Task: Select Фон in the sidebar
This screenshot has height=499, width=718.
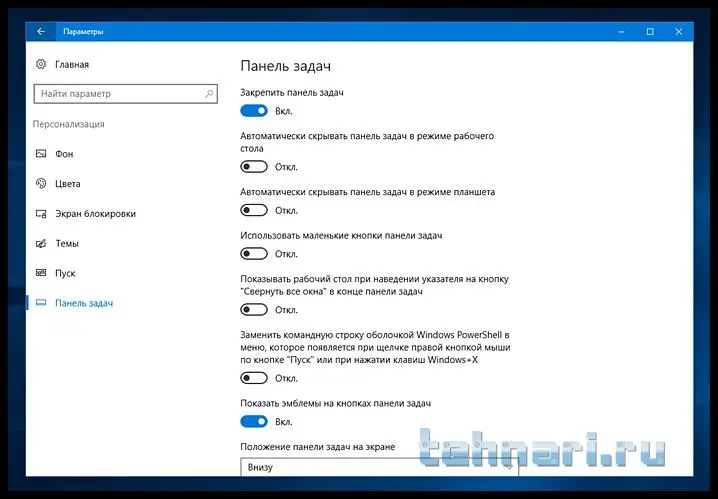Action: (x=64, y=154)
